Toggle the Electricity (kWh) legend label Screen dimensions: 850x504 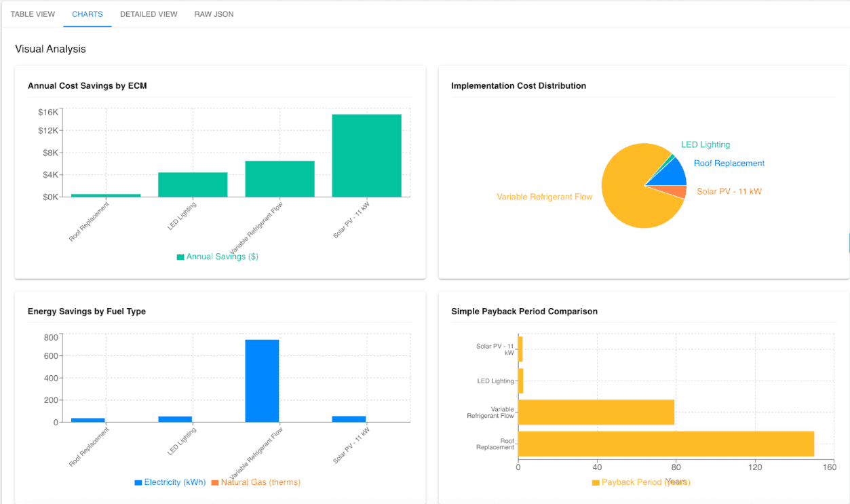click(x=174, y=482)
